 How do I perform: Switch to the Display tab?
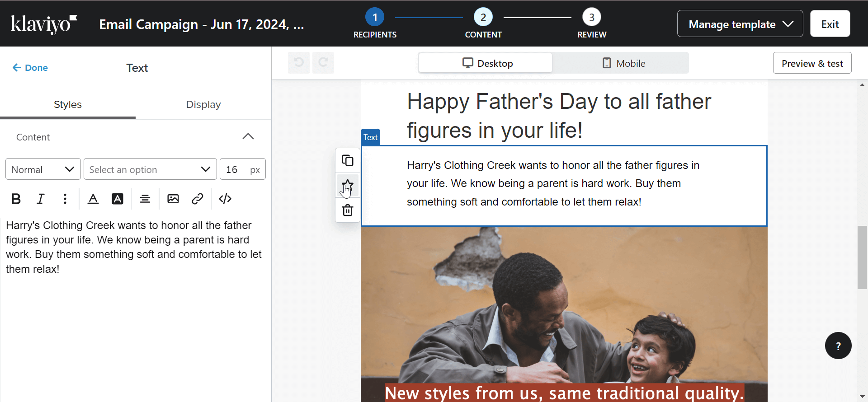[203, 104]
